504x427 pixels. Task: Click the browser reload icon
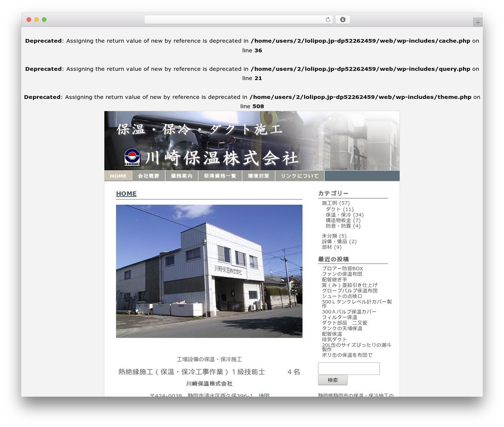click(x=328, y=20)
